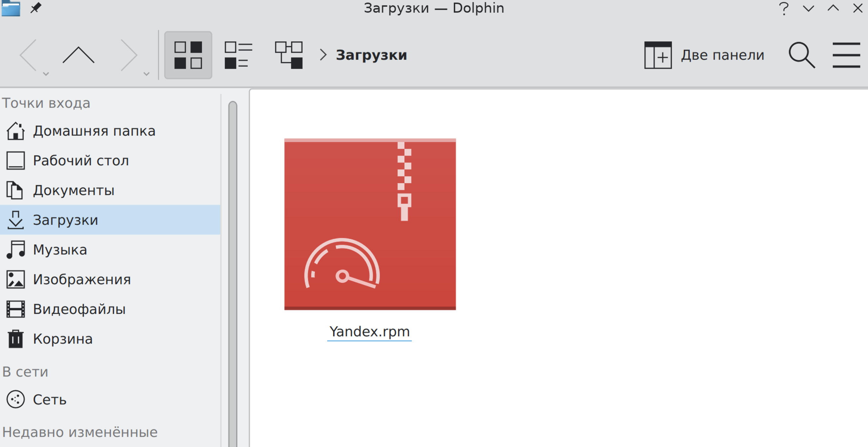Open Корзина trash in places

coord(110,338)
